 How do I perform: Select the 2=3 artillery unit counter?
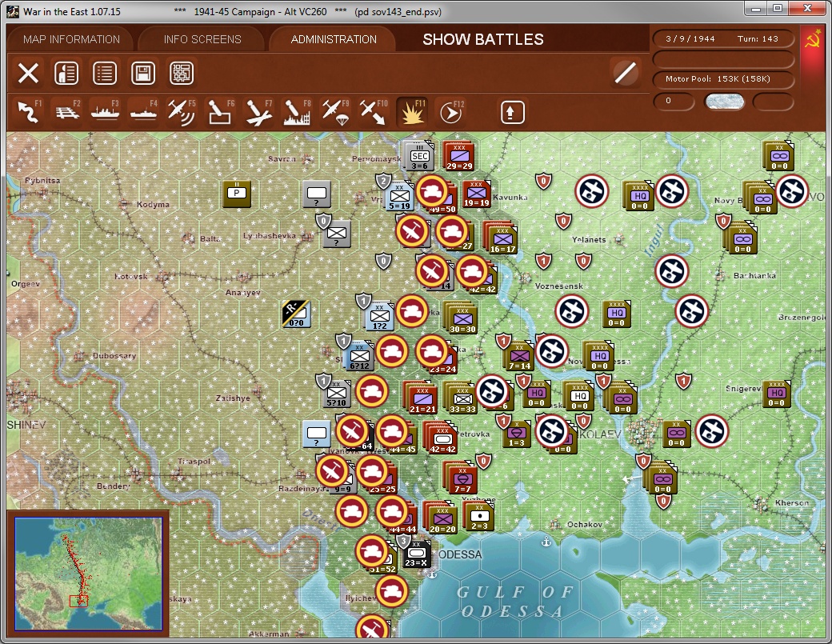479,517
